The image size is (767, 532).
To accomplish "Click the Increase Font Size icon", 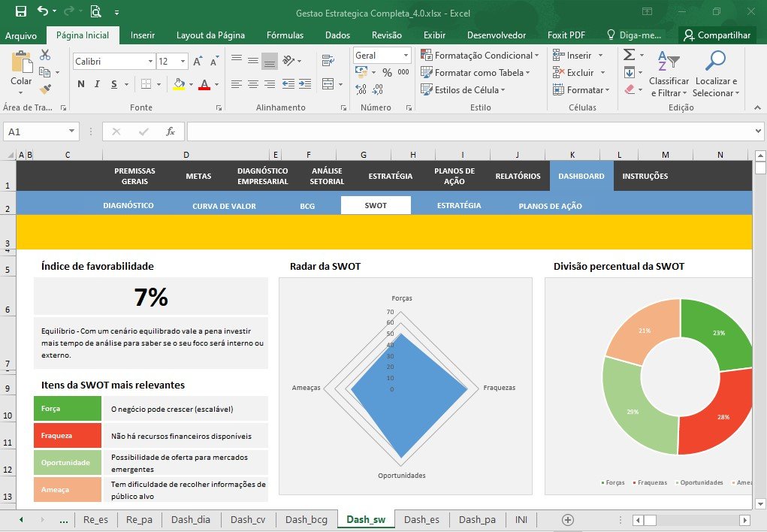I will [x=198, y=61].
